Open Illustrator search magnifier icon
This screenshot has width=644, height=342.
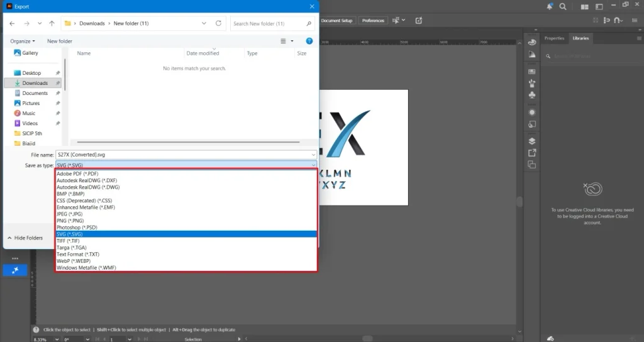563,6
